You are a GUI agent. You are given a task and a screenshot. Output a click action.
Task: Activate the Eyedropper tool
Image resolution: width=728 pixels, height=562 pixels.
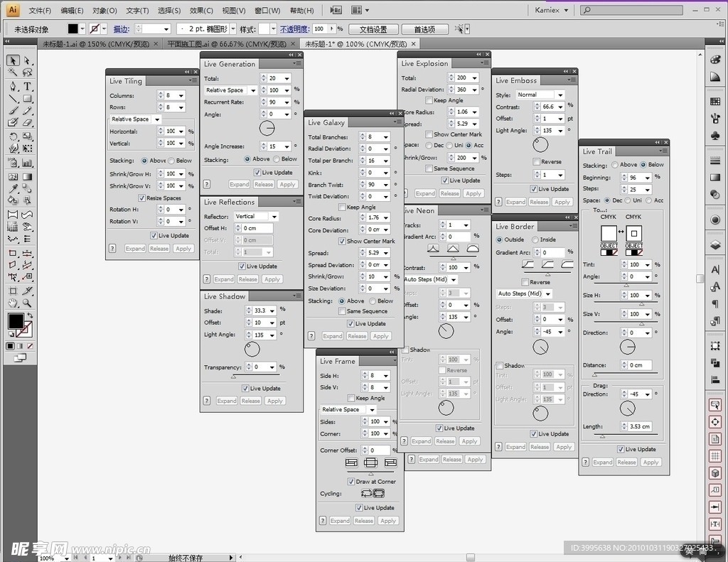click(13, 189)
